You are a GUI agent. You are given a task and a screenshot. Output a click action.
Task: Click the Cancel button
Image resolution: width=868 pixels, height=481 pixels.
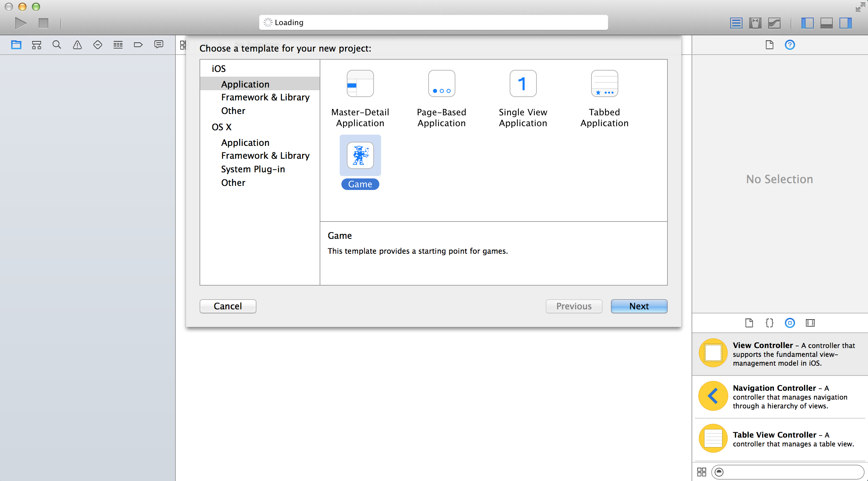click(x=228, y=306)
